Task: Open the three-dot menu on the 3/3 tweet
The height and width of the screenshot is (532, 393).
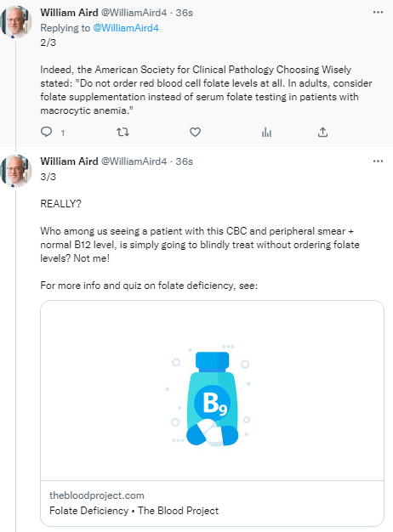Action: pyautogui.click(x=378, y=161)
